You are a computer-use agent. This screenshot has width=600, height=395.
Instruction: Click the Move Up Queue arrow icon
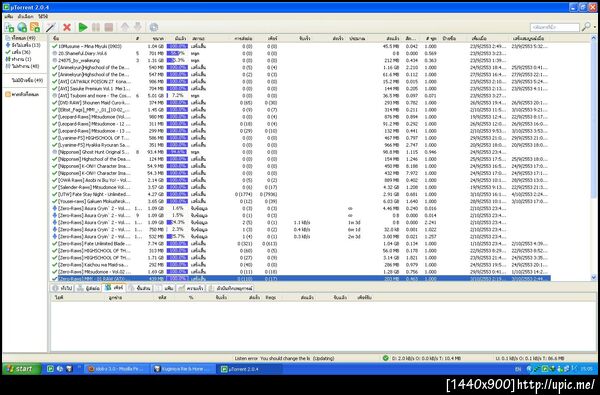tap(125, 27)
